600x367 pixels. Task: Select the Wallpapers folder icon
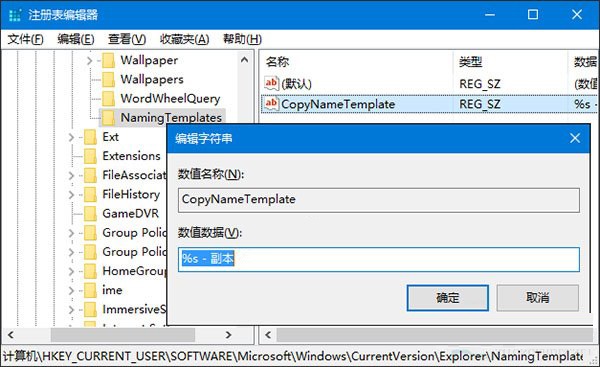109,80
